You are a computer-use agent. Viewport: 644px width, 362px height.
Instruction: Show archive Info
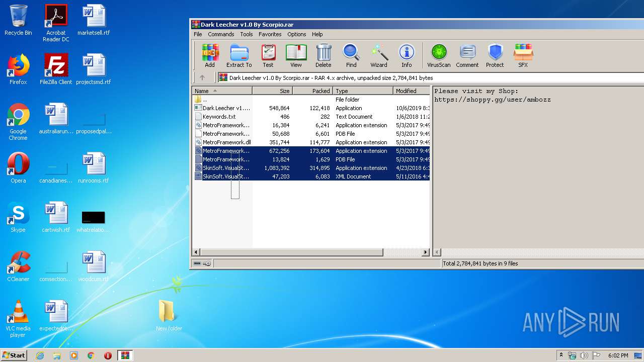(x=407, y=56)
